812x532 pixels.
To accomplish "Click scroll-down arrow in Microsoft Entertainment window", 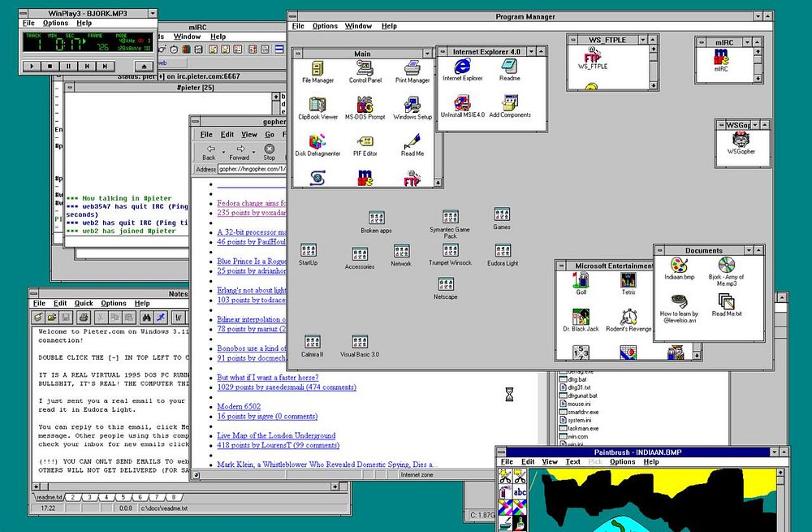I will pyautogui.click(x=697, y=356).
